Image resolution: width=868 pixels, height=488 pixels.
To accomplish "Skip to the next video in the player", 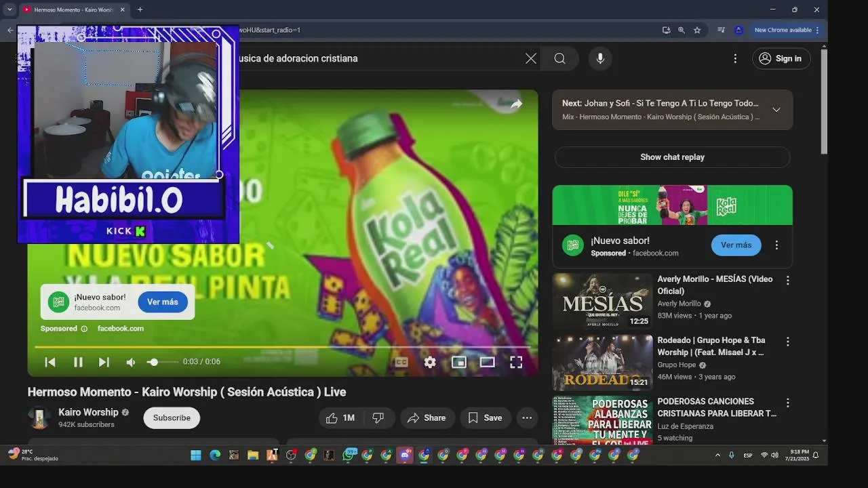I will 104,362.
